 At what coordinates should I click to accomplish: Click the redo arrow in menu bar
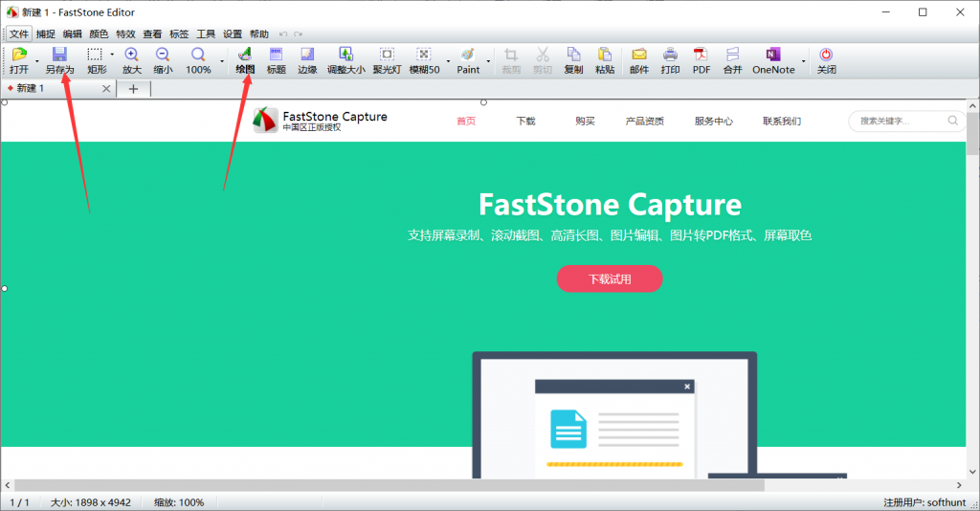pos(299,34)
